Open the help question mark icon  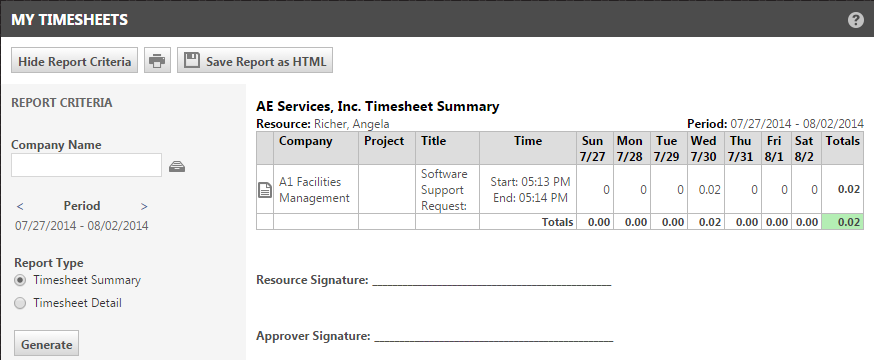pos(855,20)
